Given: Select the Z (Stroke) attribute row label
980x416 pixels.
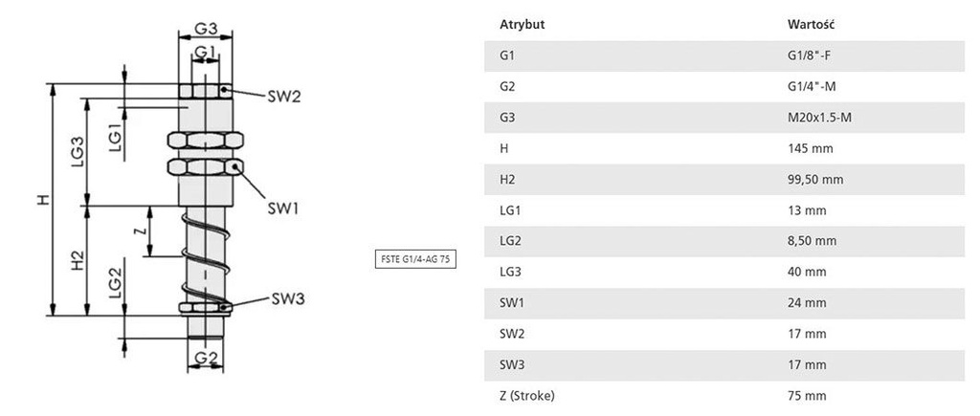Looking at the screenshot, I should (526, 395).
